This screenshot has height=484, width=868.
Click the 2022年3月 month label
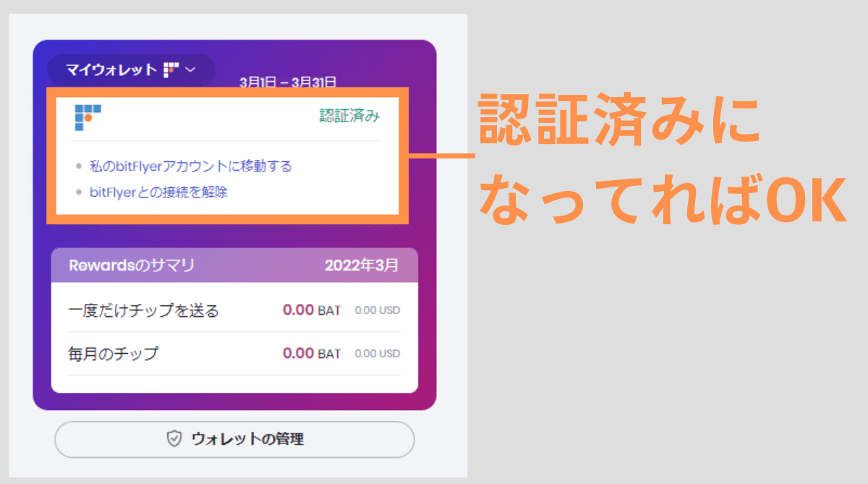pyautogui.click(x=361, y=265)
